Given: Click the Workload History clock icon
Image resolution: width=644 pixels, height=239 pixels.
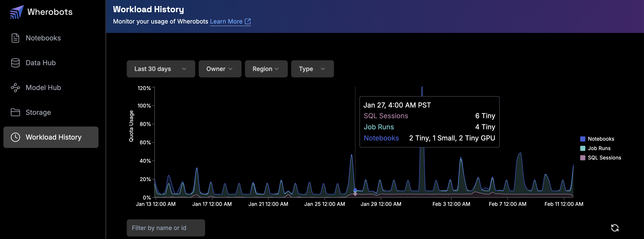Looking at the screenshot, I should click(15, 137).
